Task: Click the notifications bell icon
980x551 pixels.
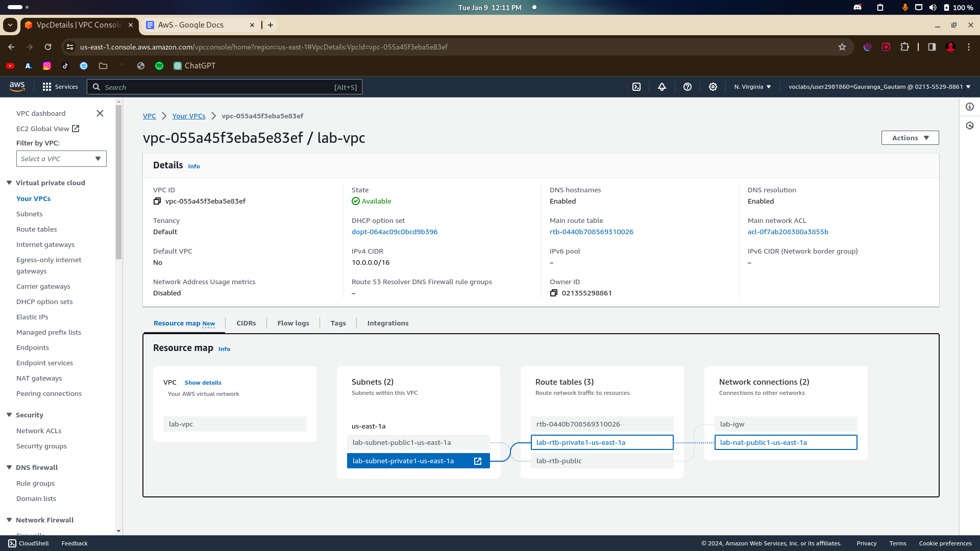Action: [x=662, y=87]
